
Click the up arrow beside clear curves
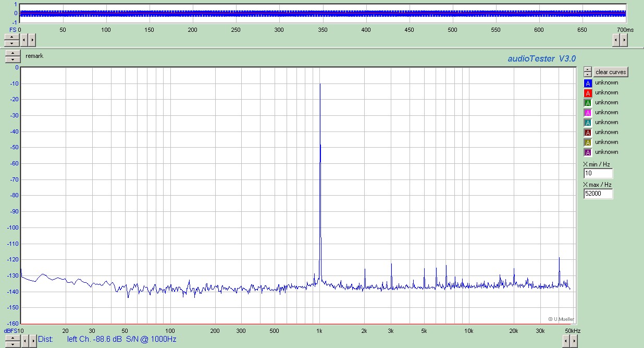588,69
